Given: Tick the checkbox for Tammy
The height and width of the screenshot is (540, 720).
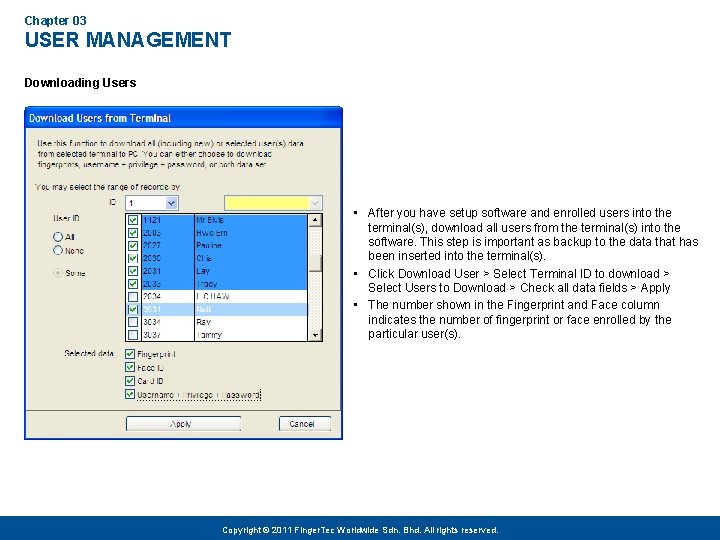Looking at the screenshot, I should coord(133,335).
